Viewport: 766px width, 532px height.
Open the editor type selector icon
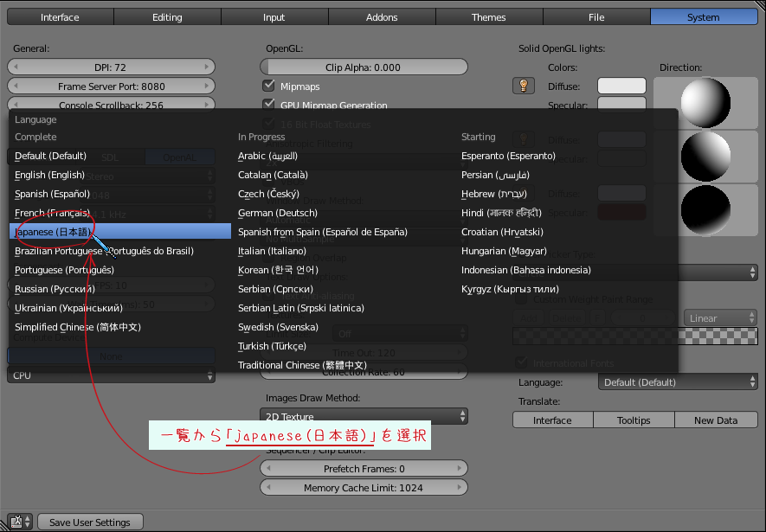(x=20, y=522)
